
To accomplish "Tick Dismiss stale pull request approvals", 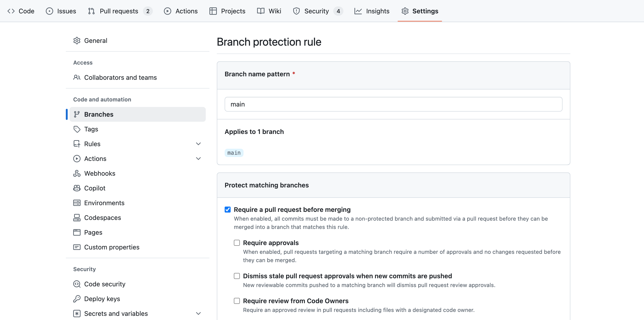I will pyautogui.click(x=237, y=276).
